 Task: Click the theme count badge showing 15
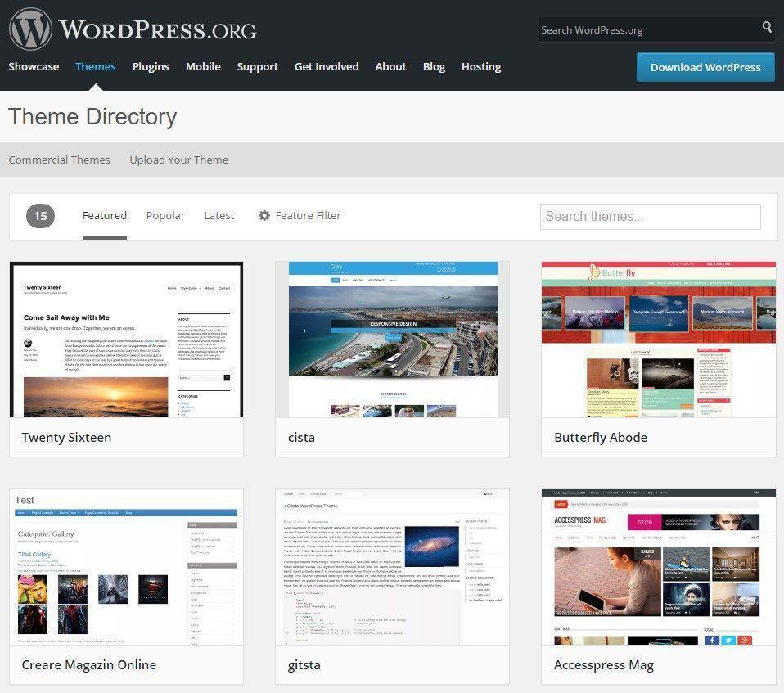(40, 216)
